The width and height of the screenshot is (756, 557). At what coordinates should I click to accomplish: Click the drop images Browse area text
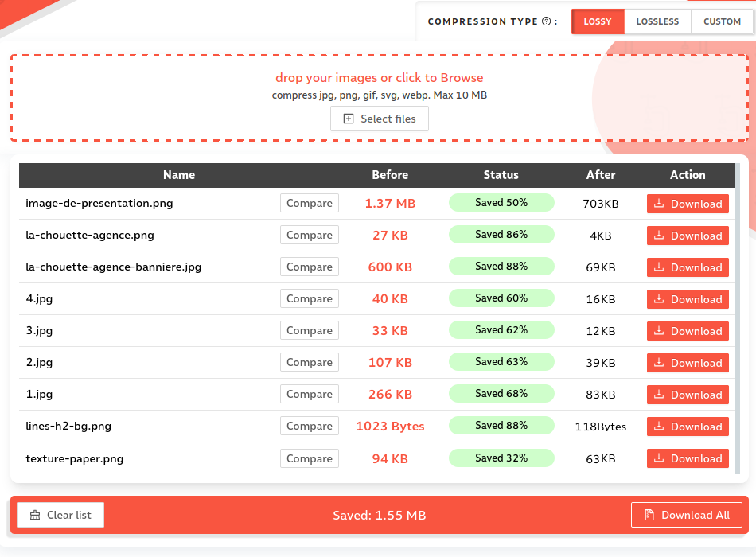(x=379, y=78)
